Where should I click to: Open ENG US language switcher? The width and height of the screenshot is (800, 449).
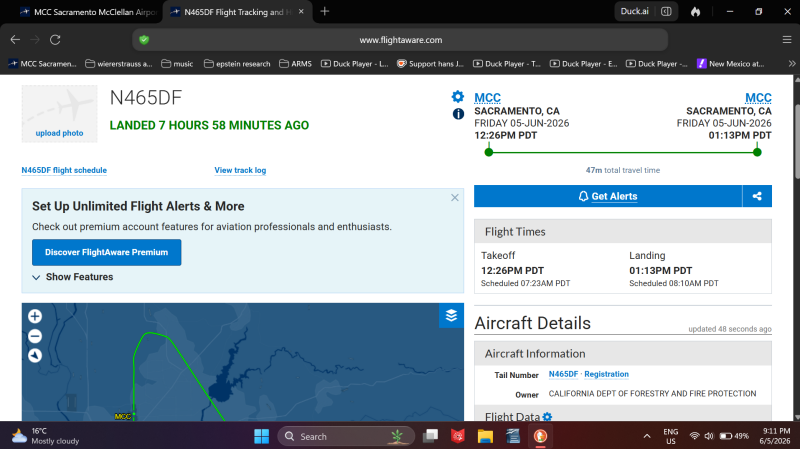670,436
